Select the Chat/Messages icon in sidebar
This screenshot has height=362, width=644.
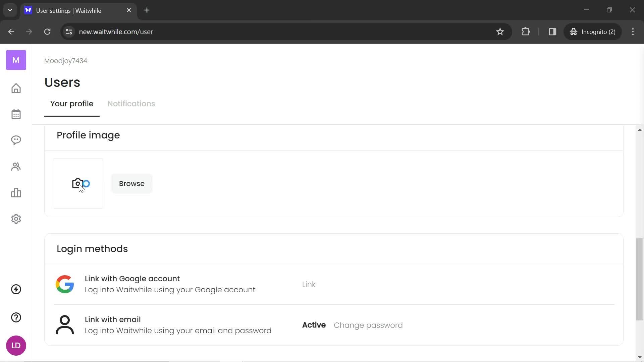click(16, 140)
